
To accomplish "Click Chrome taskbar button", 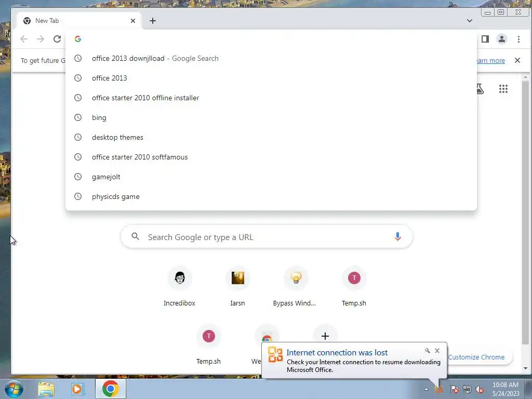I will [110, 389].
